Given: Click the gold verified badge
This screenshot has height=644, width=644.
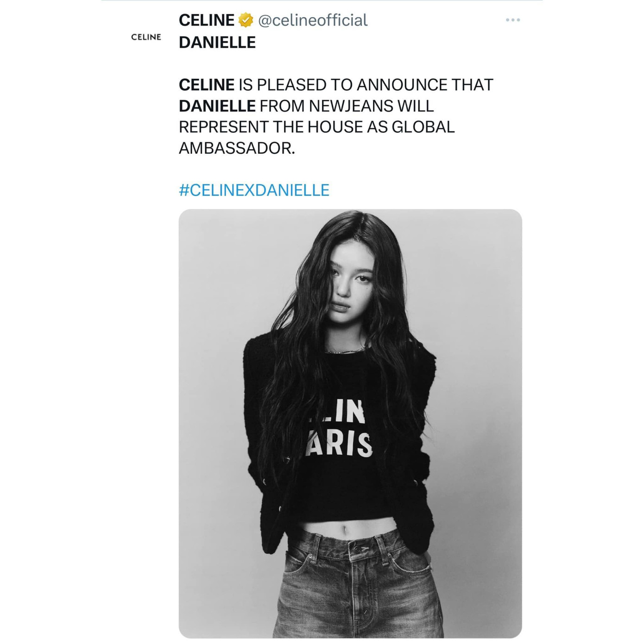Looking at the screenshot, I should (x=246, y=20).
